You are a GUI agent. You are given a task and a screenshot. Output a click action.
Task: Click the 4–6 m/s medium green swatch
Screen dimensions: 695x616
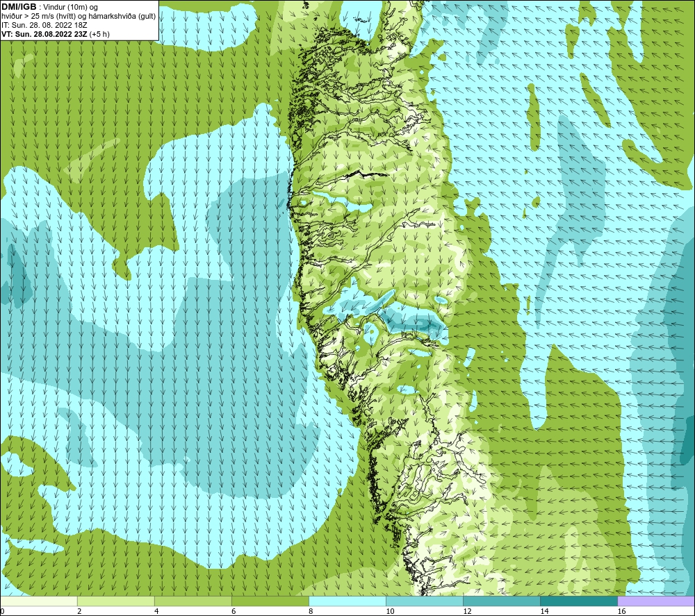pyautogui.click(x=193, y=601)
